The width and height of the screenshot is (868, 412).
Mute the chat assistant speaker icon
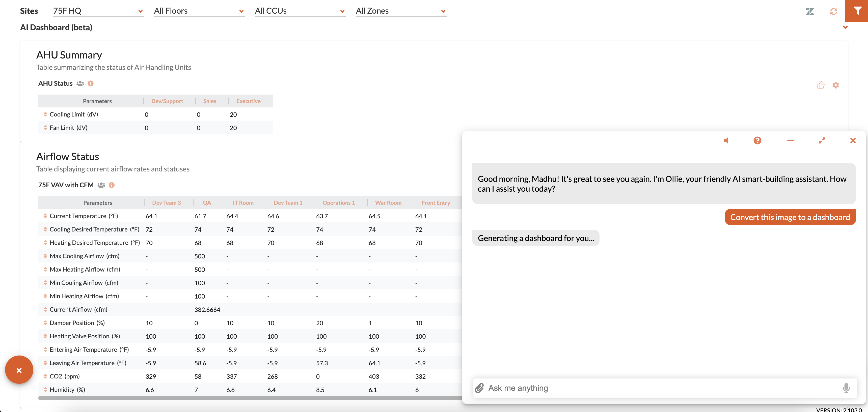(726, 140)
